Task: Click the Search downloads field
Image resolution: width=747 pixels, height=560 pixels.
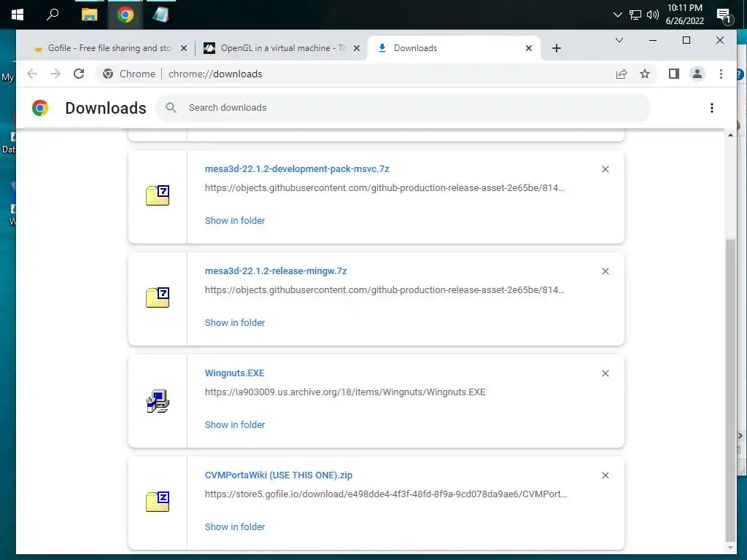Action: [x=403, y=108]
